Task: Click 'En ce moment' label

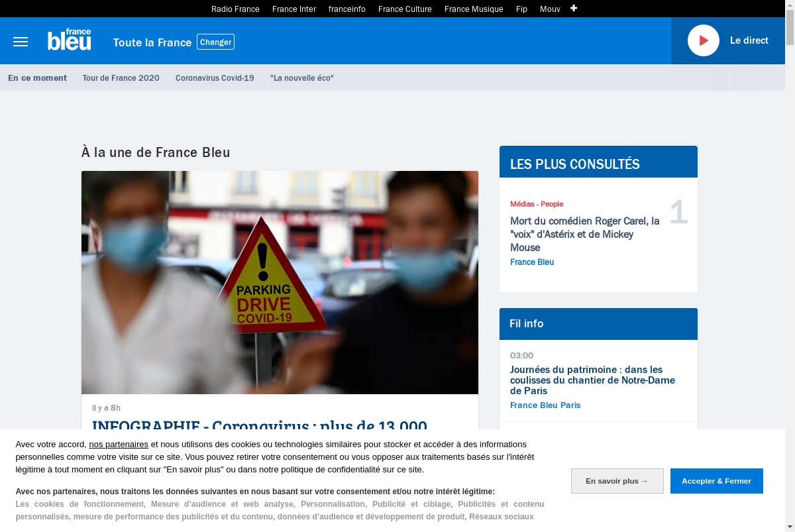Action: tap(37, 78)
